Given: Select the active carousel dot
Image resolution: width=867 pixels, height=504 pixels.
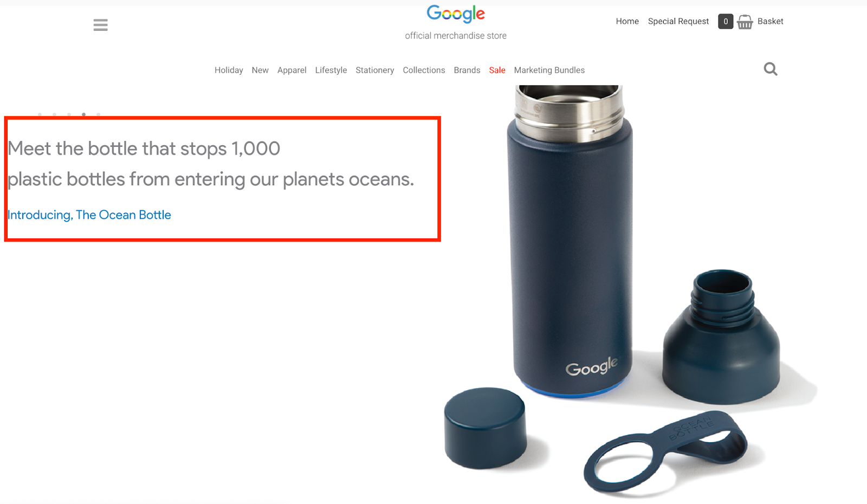Looking at the screenshot, I should pyautogui.click(x=83, y=114).
